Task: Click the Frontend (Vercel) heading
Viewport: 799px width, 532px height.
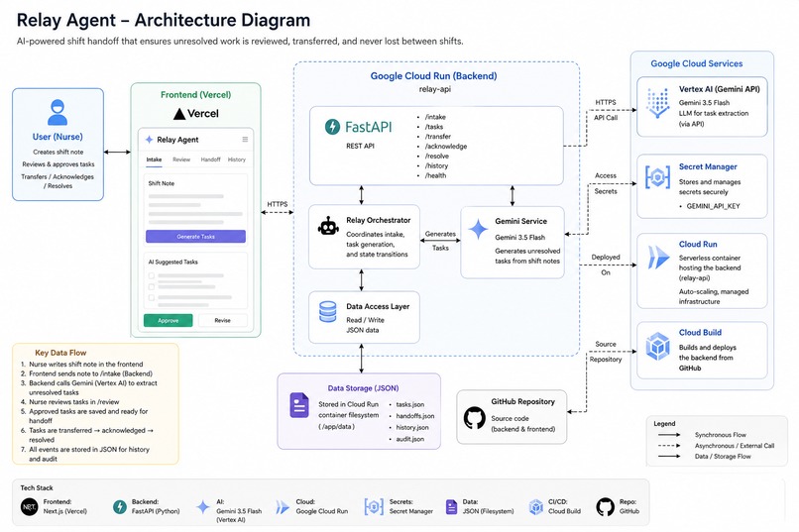Action: click(x=195, y=95)
